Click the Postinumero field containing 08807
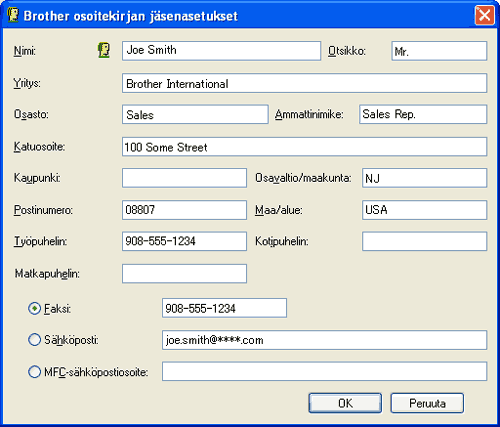The image size is (500, 427). [184, 210]
